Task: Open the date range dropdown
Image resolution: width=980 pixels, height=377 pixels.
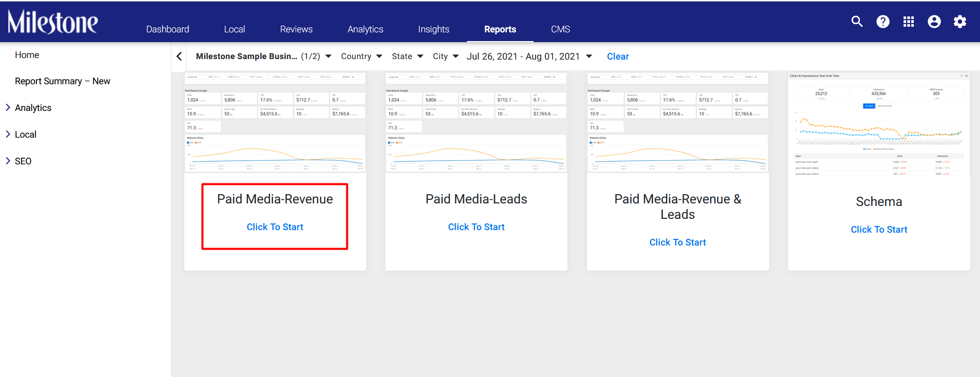Action: pyautogui.click(x=530, y=56)
